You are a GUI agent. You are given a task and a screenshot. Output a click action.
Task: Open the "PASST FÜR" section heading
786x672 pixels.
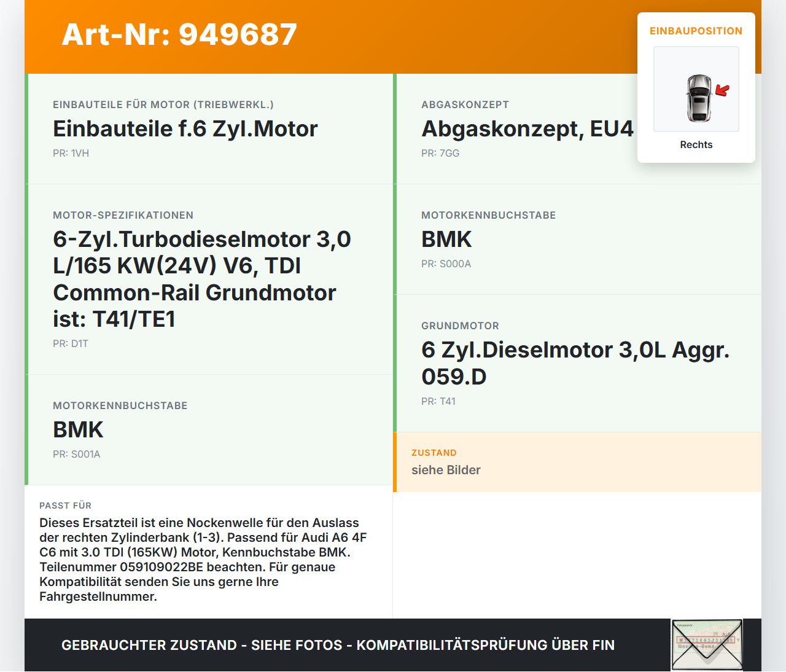point(65,506)
